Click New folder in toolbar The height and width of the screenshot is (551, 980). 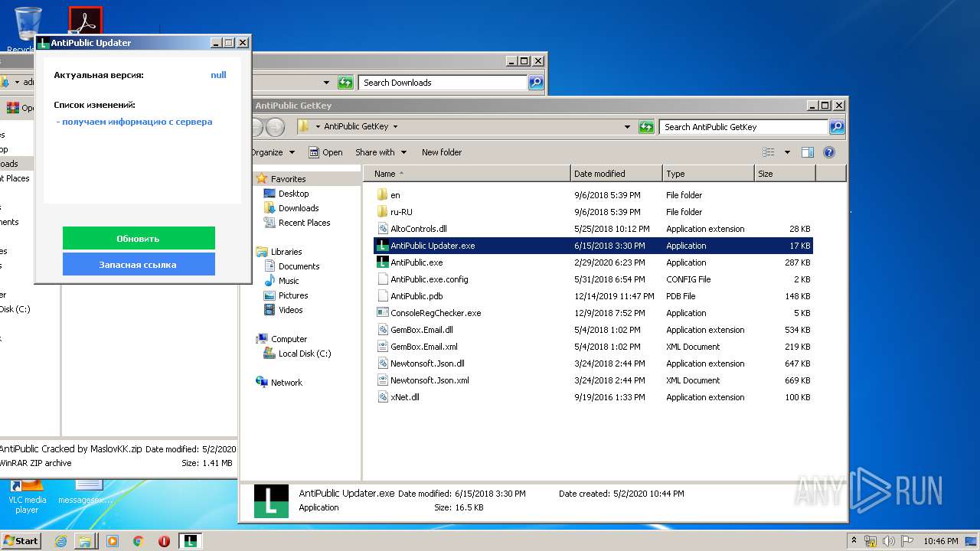[x=442, y=152]
